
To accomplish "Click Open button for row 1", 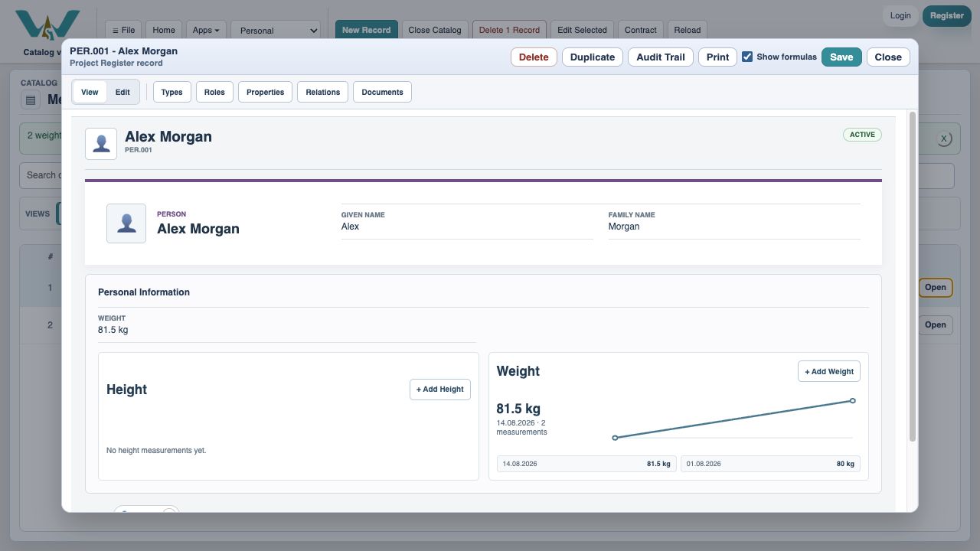I will point(936,288).
